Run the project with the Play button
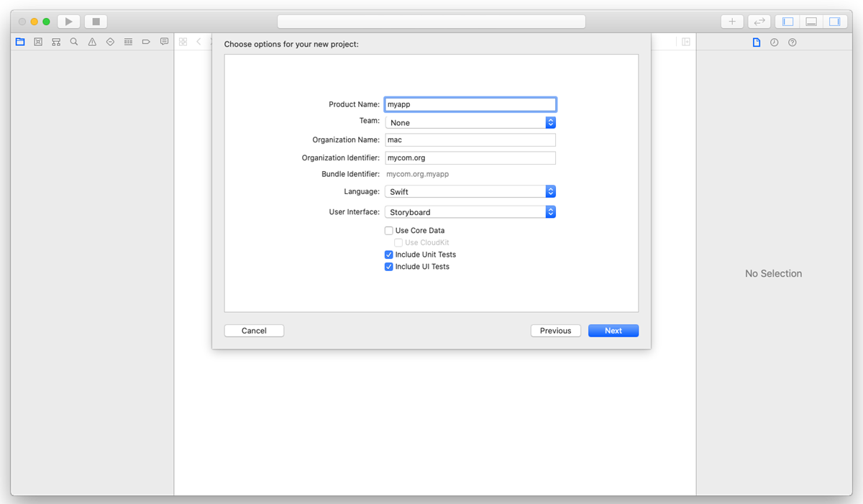Image resolution: width=863 pixels, height=504 pixels. (x=68, y=21)
